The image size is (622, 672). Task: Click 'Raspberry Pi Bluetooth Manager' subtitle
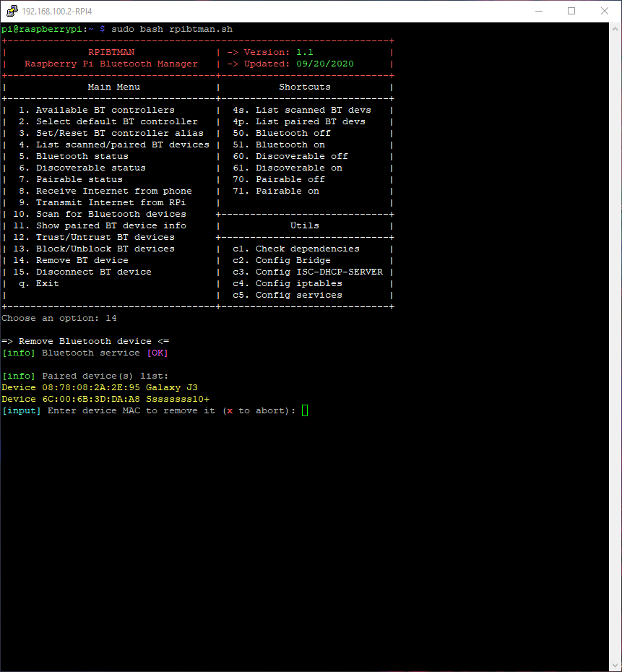click(111, 64)
